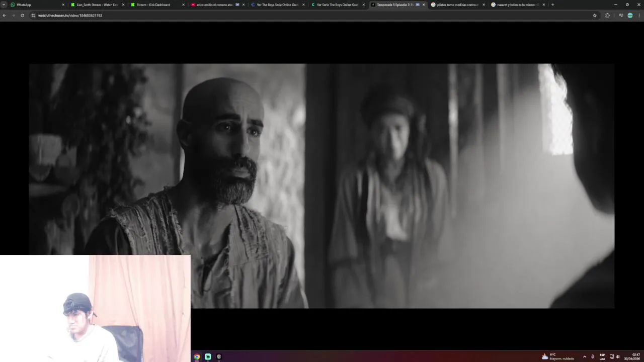Open Google Chrome from the taskbar
The image size is (644, 362).
click(197, 356)
